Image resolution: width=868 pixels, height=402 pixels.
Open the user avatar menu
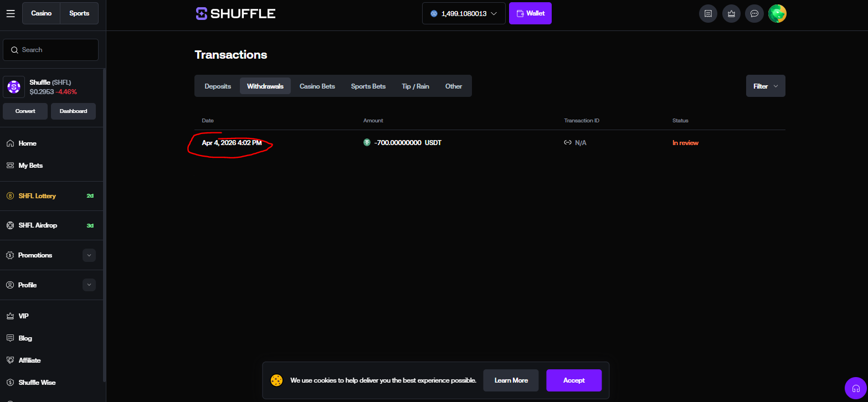click(777, 13)
